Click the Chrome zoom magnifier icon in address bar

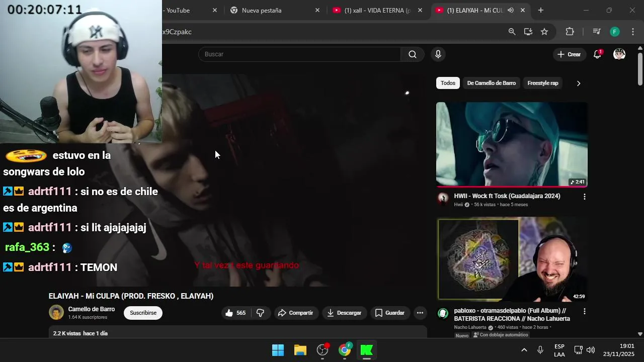(512, 32)
